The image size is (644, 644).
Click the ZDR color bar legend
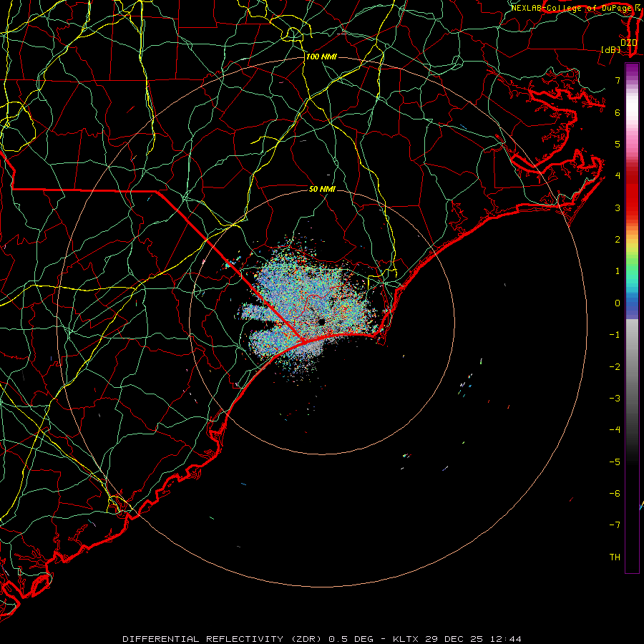(x=632, y=318)
